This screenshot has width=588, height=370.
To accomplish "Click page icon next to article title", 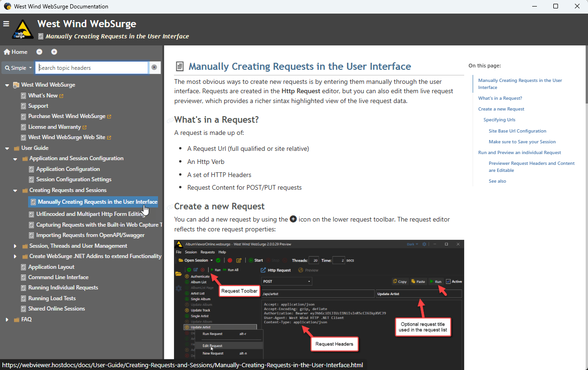I will (179, 67).
